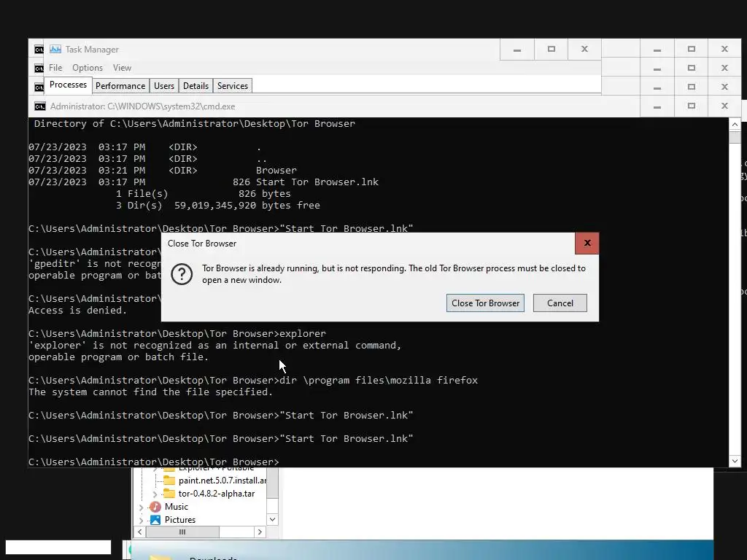Switch to the Services tab
Screen dimensions: 747x560
click(x=233, y=86)
